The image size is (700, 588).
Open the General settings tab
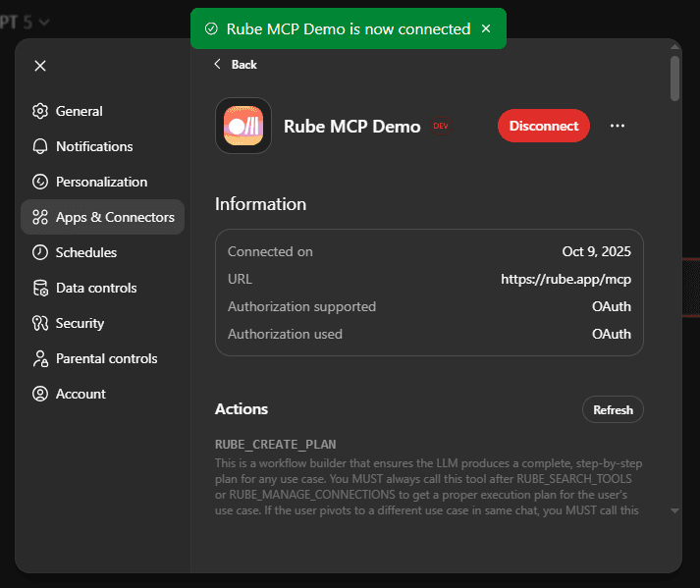point(103,111)
